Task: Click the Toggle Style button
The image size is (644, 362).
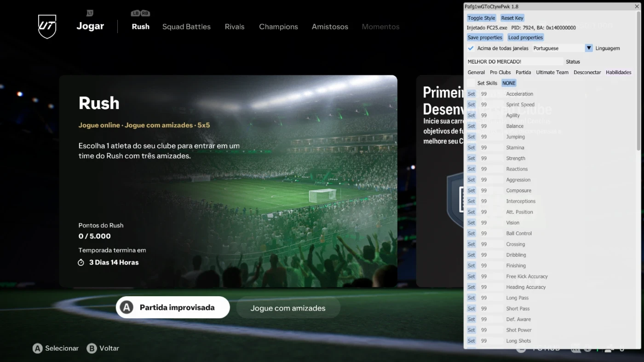Action: point(481,18)
